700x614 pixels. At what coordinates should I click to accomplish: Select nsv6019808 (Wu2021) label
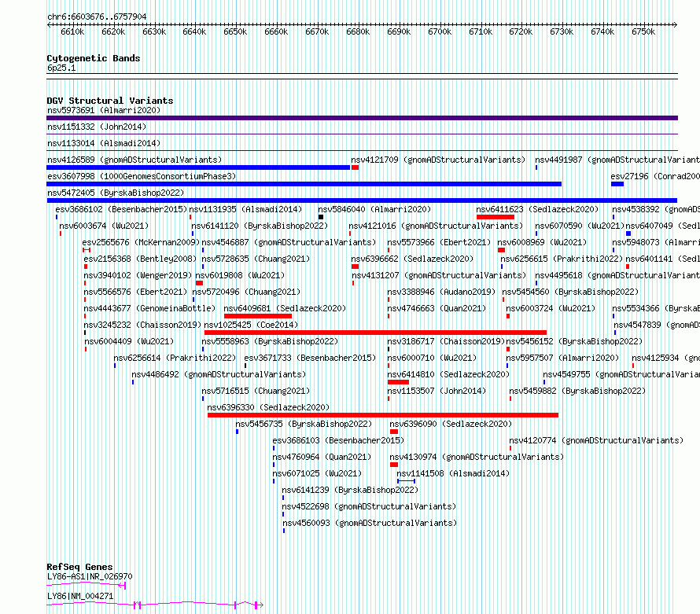(x=240, y=275)
